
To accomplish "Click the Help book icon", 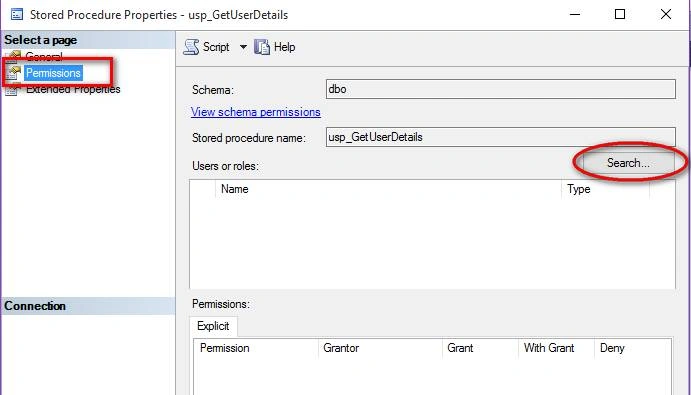I will 262,47.
